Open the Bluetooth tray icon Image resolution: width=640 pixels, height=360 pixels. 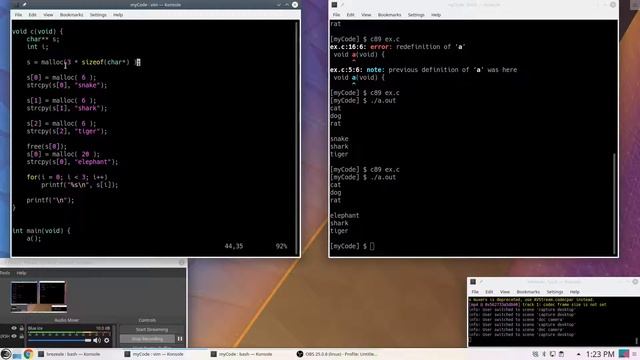544,354
